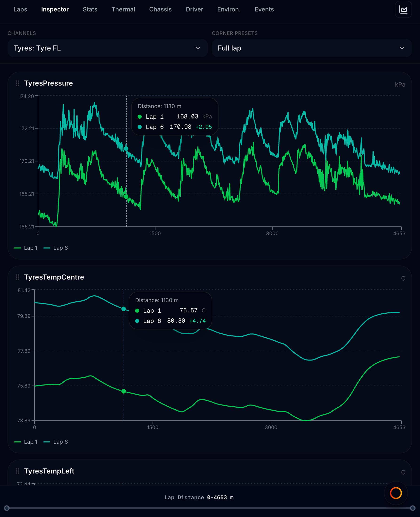This screenshot has height=517, width=420.
Task: Grab the TyresTempCentre drag handle
Action: click(17, 277)
